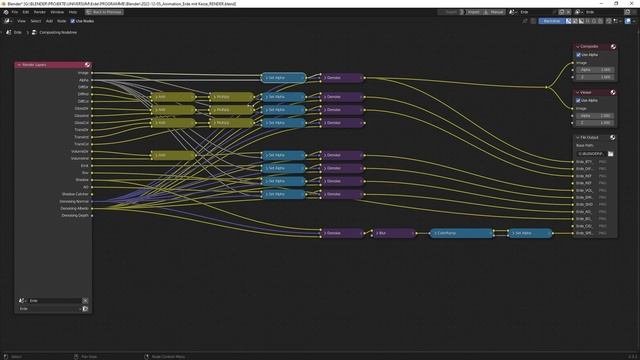This screenshot has height=360, width=640.
Task: Open the snapping options dropdown
Action: 617,21
